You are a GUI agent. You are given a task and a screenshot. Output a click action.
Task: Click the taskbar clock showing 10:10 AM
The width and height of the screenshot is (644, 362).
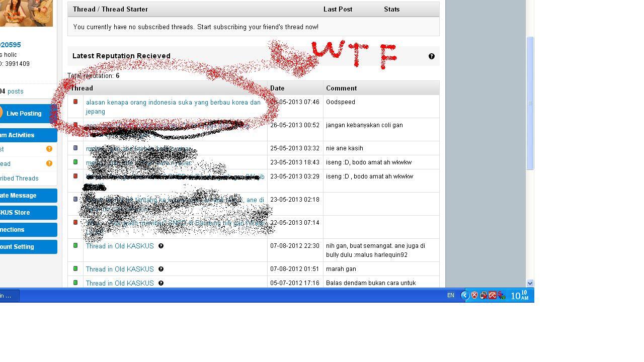pos(520,296)
